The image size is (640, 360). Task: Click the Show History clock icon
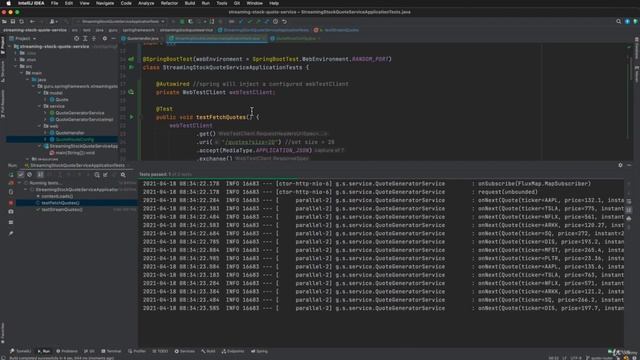[x=276, y=21]
